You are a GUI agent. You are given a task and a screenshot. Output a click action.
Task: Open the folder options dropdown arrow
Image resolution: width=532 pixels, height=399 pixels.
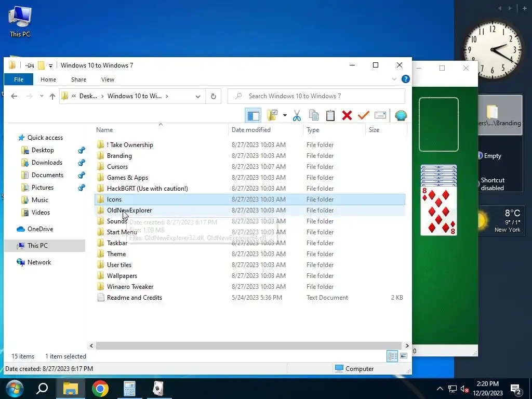pos(285,115)
